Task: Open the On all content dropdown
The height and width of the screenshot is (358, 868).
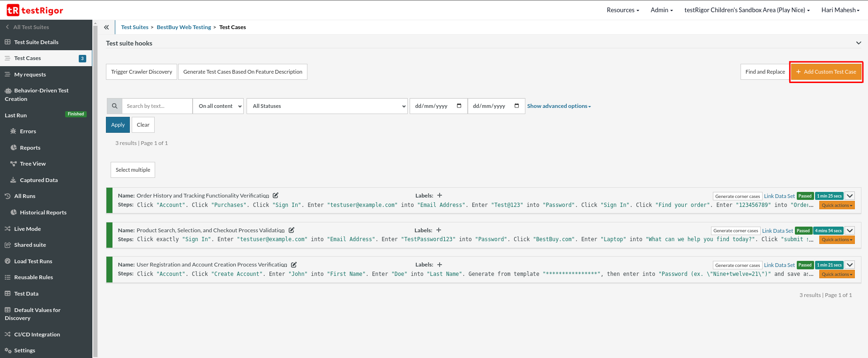Action: pos(218,106)
